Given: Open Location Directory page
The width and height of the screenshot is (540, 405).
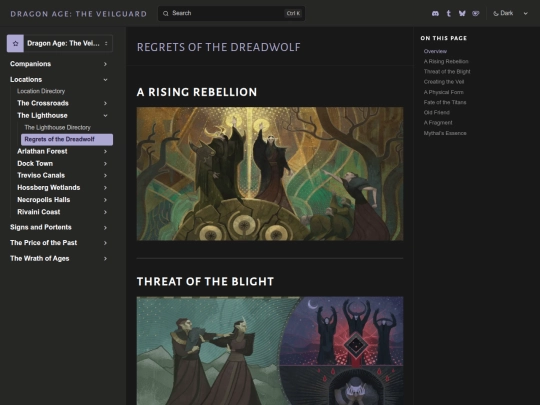Looking at the screenshot, I should [x=41, y=91].
